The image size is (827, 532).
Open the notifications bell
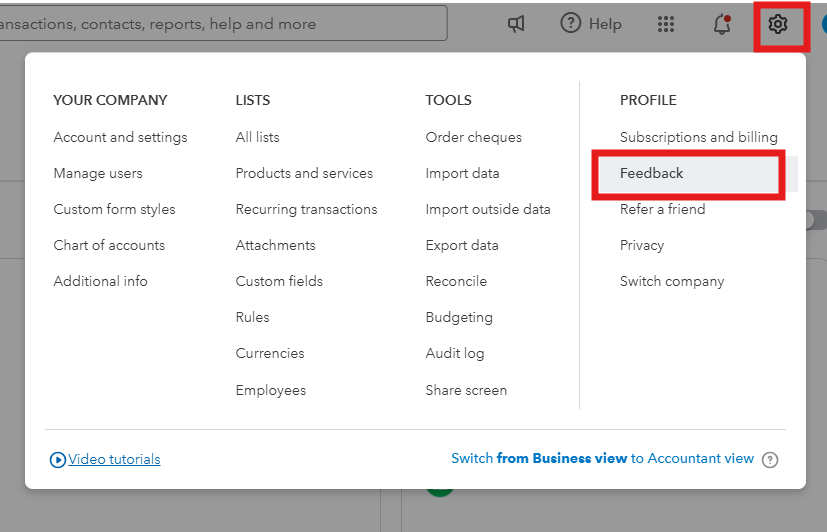722,24
